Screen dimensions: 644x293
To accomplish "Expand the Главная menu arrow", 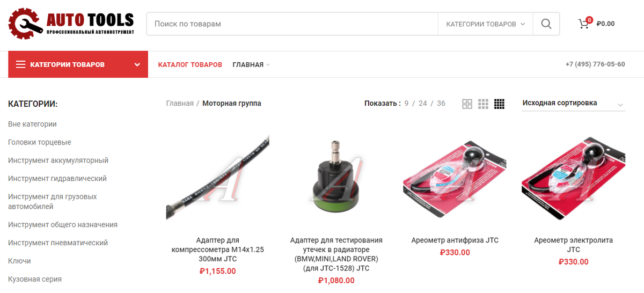I will point(268,65).
